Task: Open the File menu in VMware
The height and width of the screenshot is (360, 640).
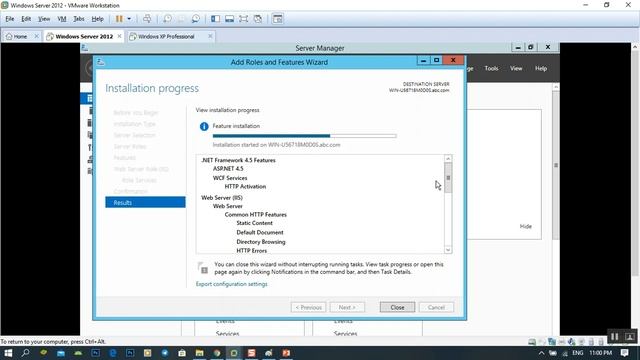Action: (10, 19)
